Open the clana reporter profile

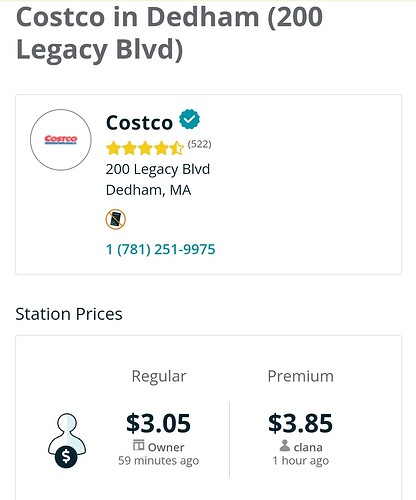[x=308, y=447]
